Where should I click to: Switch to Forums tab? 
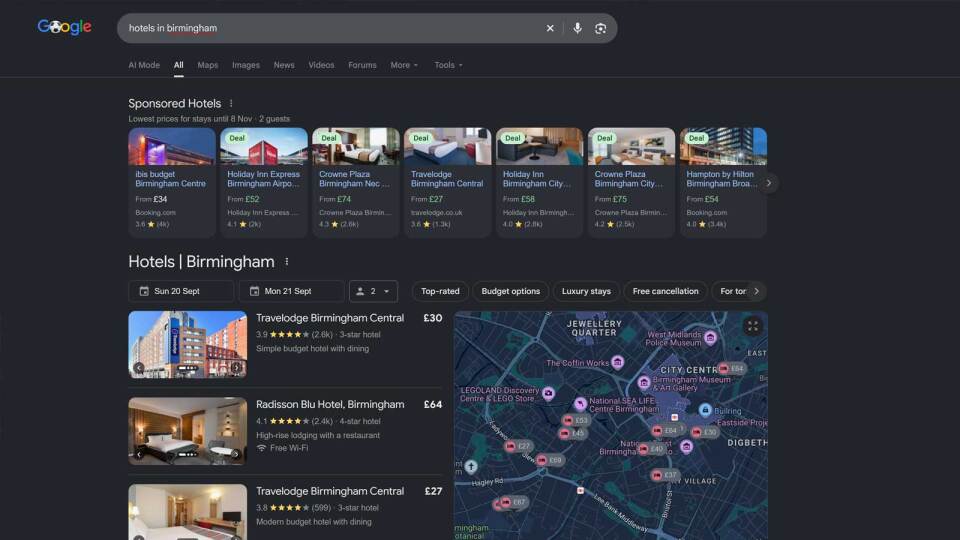tap(362, 65)
